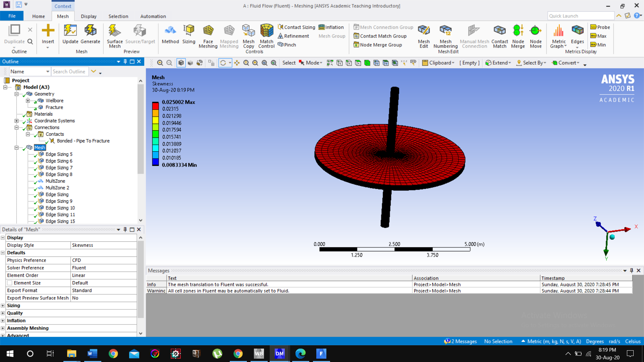Click the Contact Sizing button
This screenshot has height=362, width=644.
point(297,27)
